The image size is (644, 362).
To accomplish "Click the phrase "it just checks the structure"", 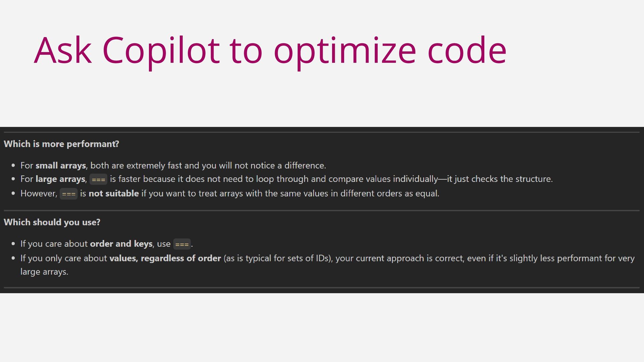I will [x=499, y=179].
